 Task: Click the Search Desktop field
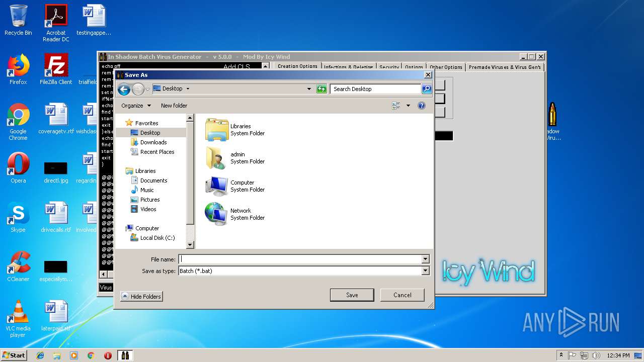[375, 89]
